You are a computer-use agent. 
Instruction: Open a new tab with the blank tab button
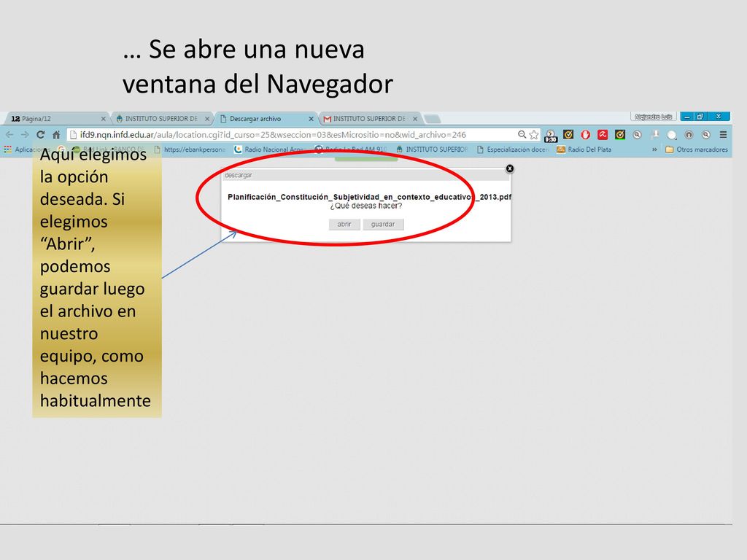tap(432, 119)
